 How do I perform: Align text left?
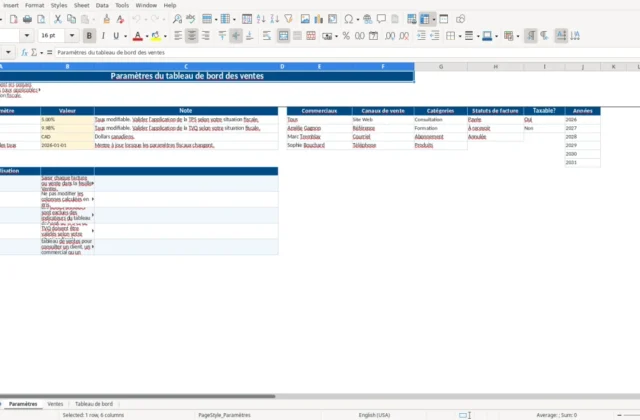tap(178, 36)
